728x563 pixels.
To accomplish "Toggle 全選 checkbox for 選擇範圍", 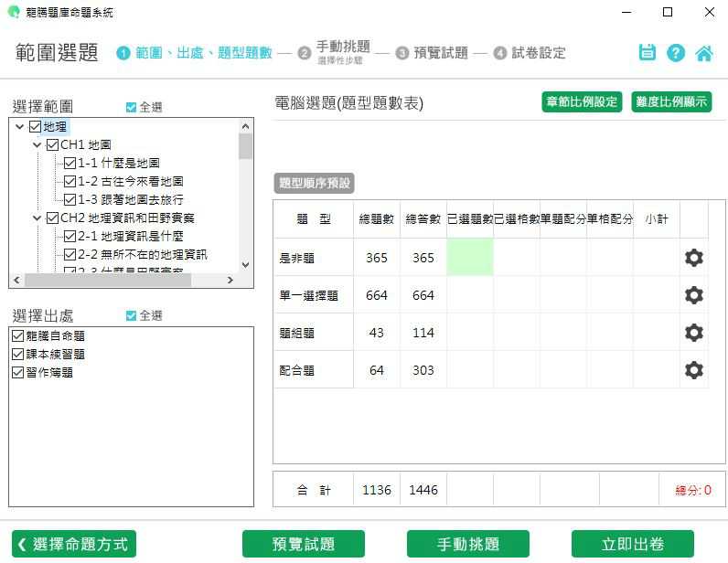I will [x=131, y=107].
